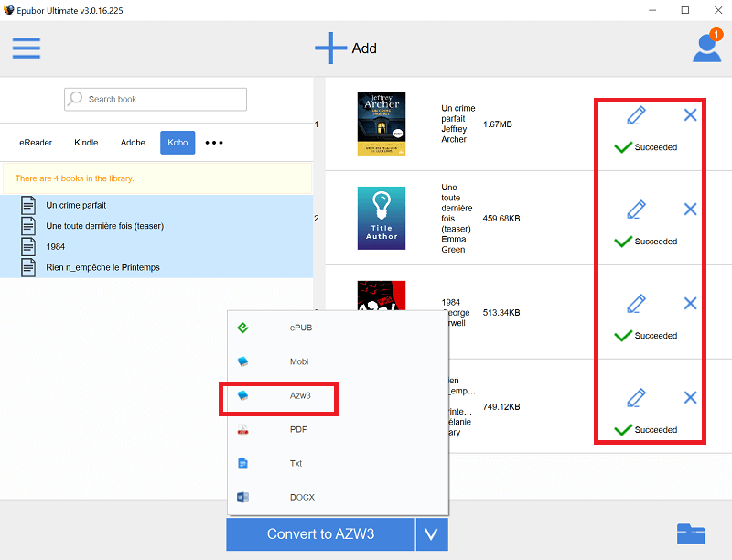Select the Kobo tab

(x=178, y=143)
